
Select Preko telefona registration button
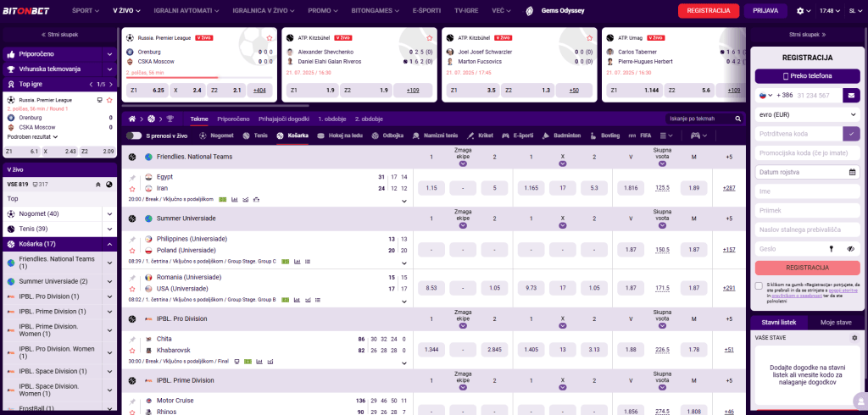pyautogui.click(x=807, y=76)
